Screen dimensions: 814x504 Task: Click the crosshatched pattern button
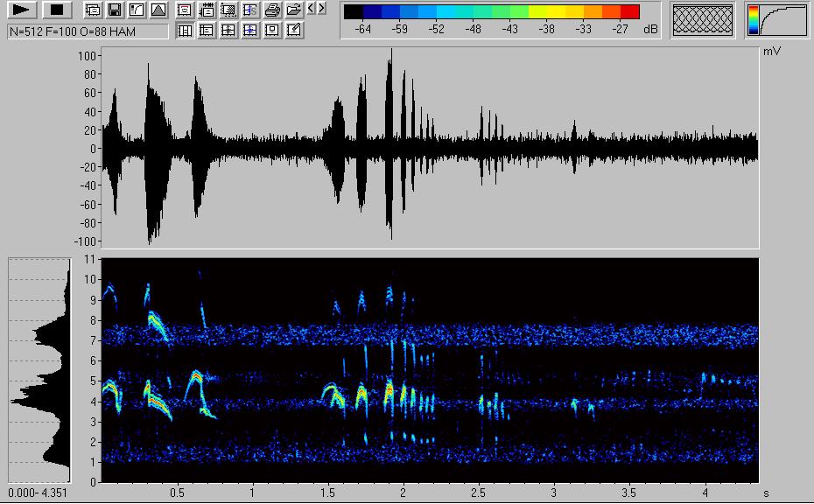click(702, 20)
